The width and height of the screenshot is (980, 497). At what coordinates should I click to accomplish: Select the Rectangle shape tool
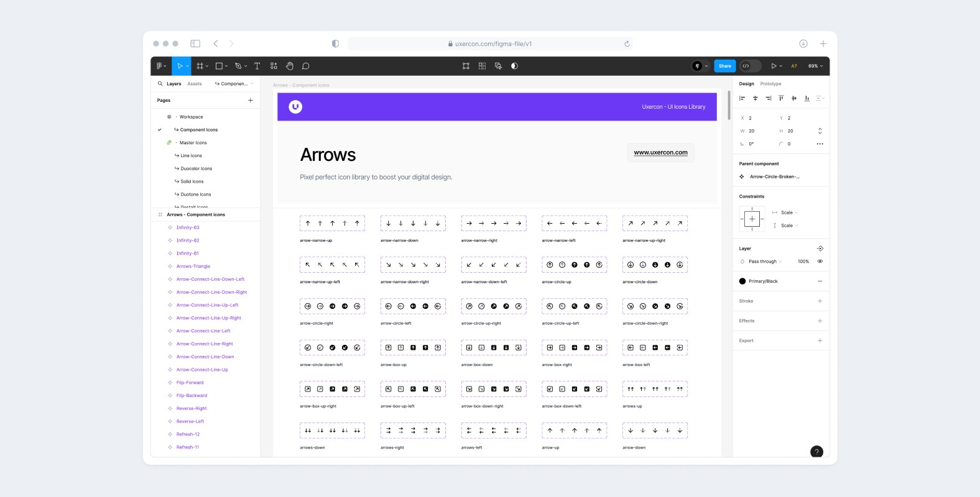(x=219, y=66)
